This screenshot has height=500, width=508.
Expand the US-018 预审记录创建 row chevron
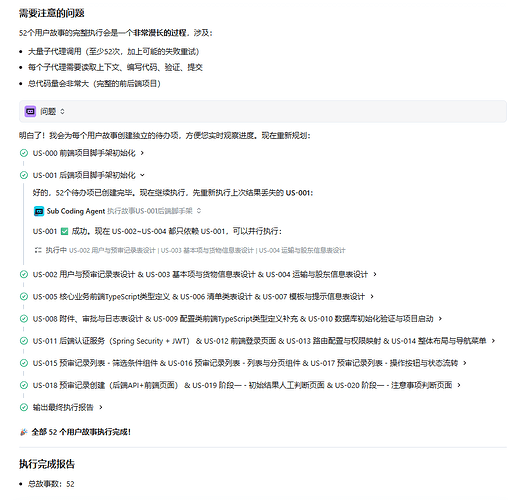459,385
